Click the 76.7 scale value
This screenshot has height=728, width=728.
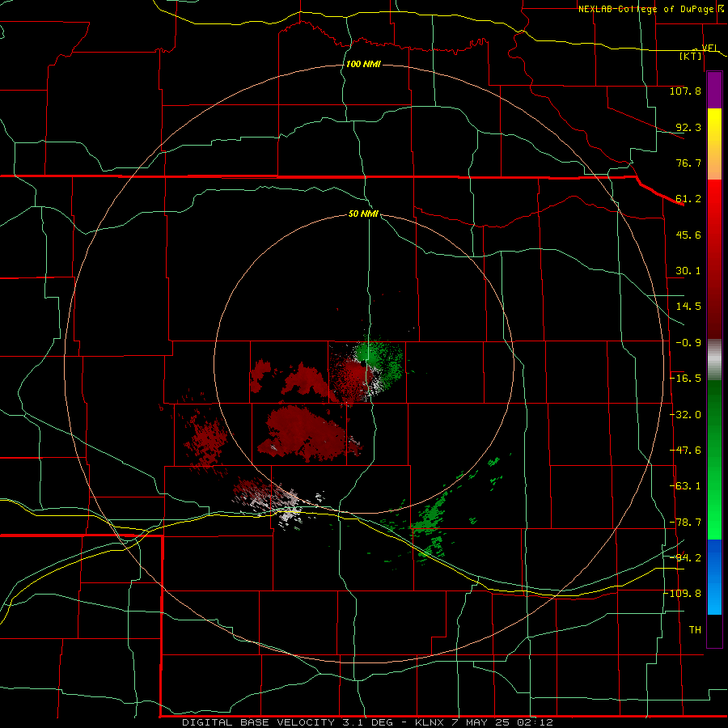pyautogui.click(x=688, y=163)
